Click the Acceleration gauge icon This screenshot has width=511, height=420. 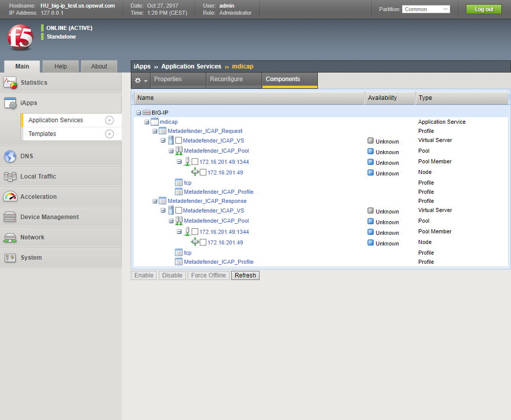[x=10, y=197]
